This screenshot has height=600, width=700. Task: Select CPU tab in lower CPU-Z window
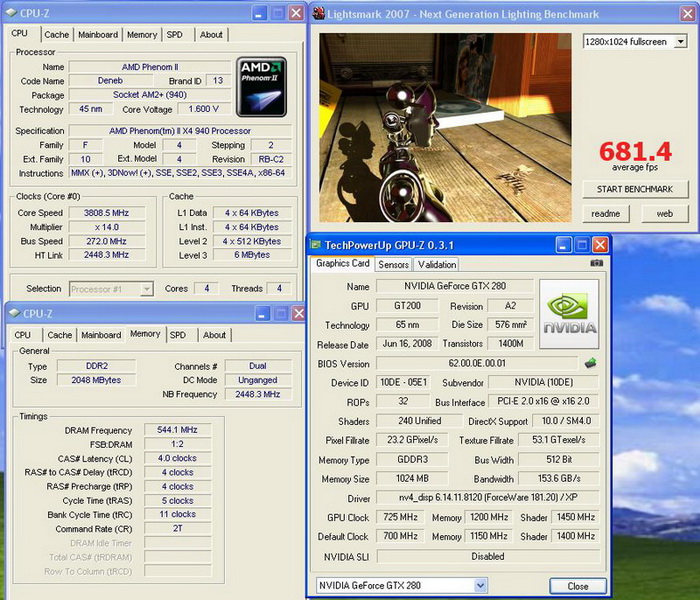pos(23,335)
